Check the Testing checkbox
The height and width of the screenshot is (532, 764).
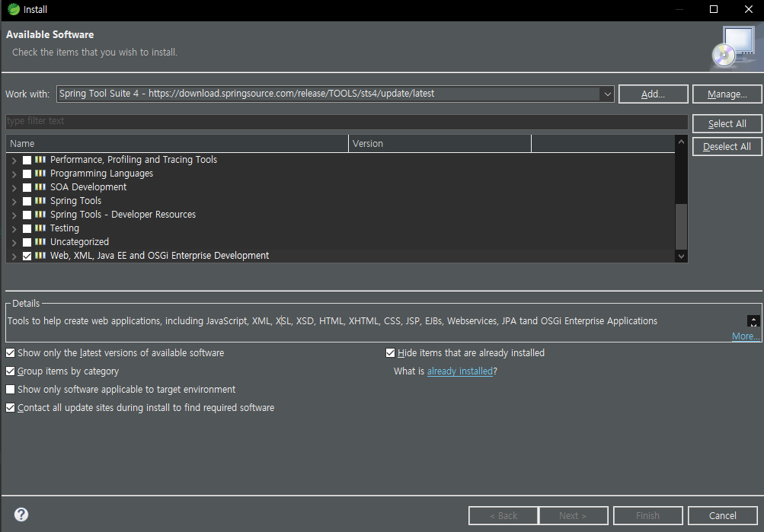click(x=27, y=228)
